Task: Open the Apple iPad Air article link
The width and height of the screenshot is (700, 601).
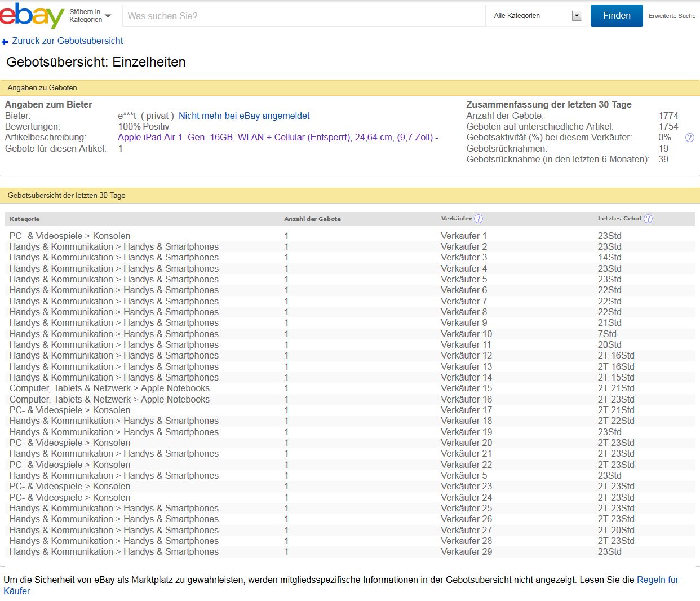Action: [277, 137]
